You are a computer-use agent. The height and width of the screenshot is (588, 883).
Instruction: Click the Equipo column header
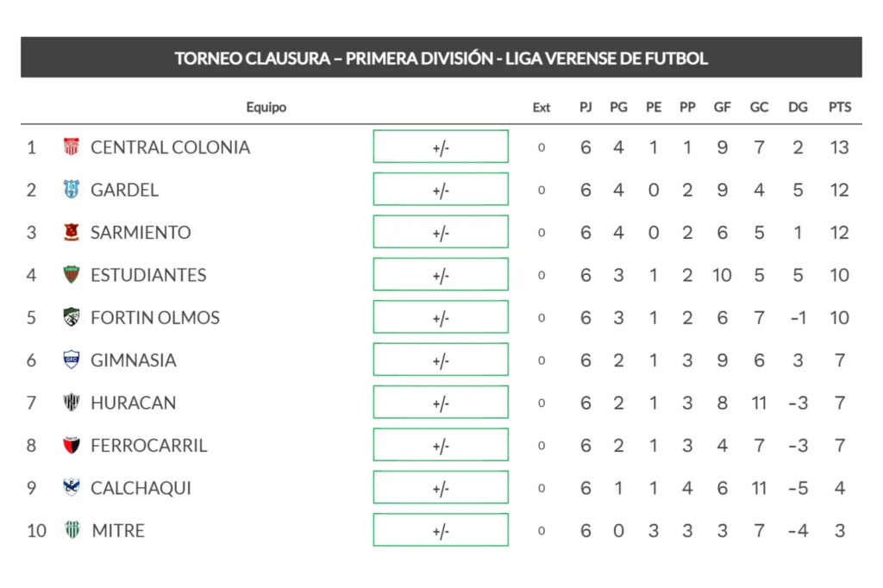(266, 108)
